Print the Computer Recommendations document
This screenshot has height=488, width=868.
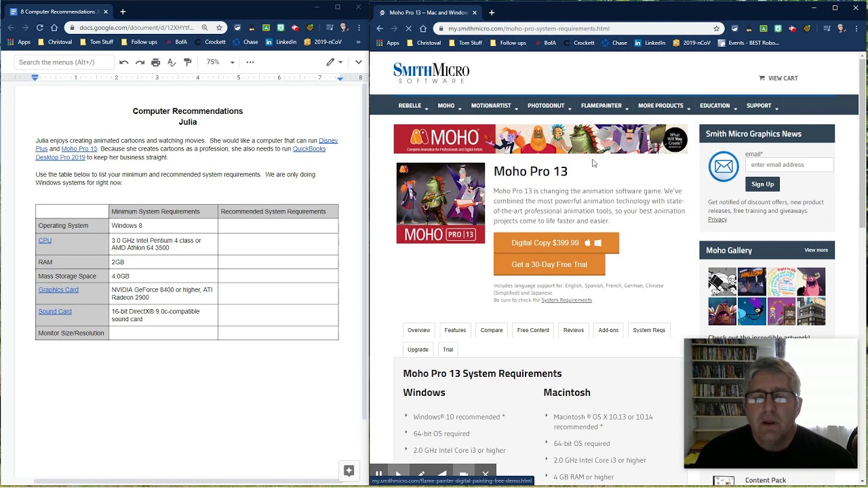(156, 62)
